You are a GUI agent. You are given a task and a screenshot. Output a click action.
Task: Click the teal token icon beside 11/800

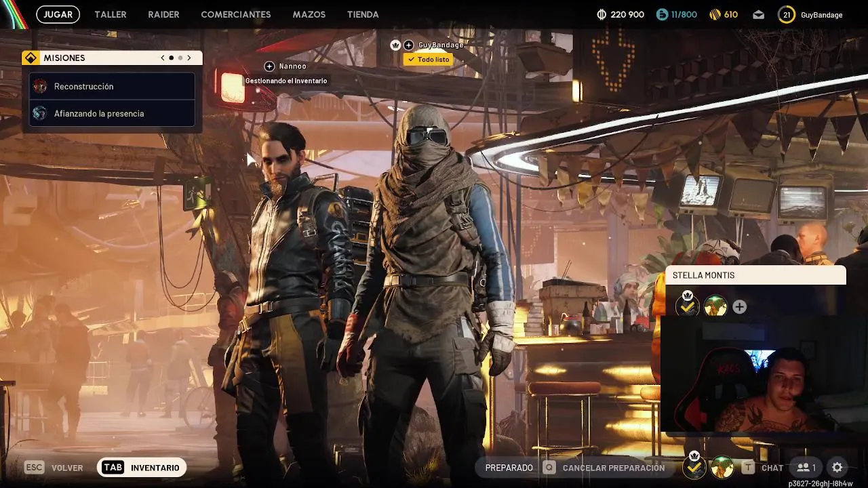pyautogui.click(x=662, y=14)
